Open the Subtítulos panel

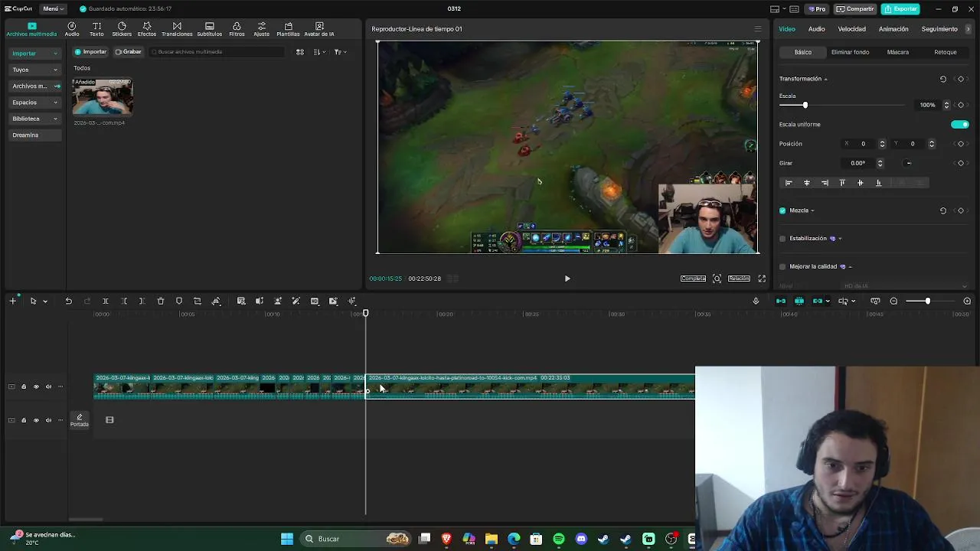[x=210, y=29]
